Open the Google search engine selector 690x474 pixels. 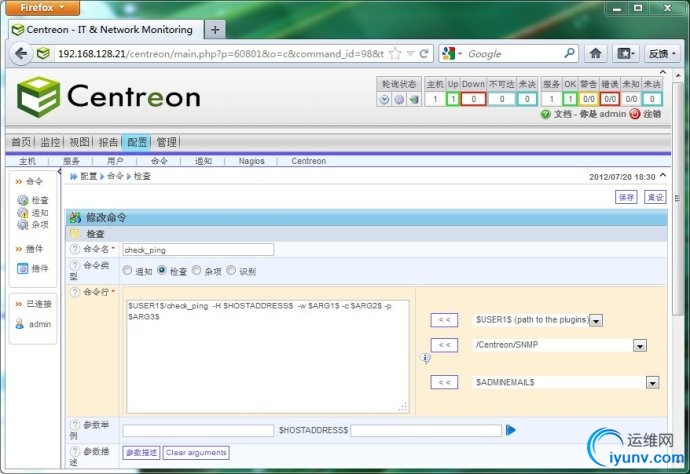451,54
